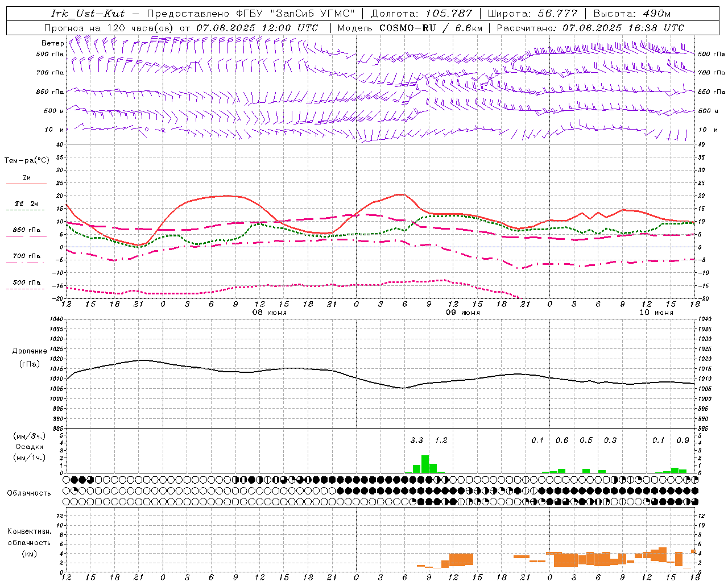This screenshot has height=582, width=728.
Task: Click the Td 2м legend entry
Action: coord(26,203)
